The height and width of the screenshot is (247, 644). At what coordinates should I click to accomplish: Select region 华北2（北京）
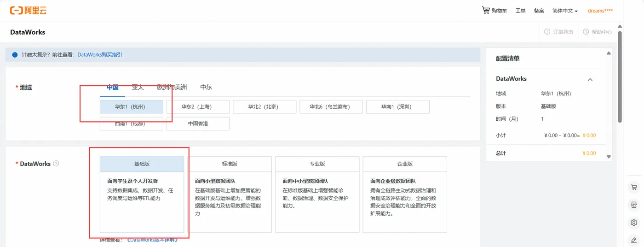(x=264, y=106)
